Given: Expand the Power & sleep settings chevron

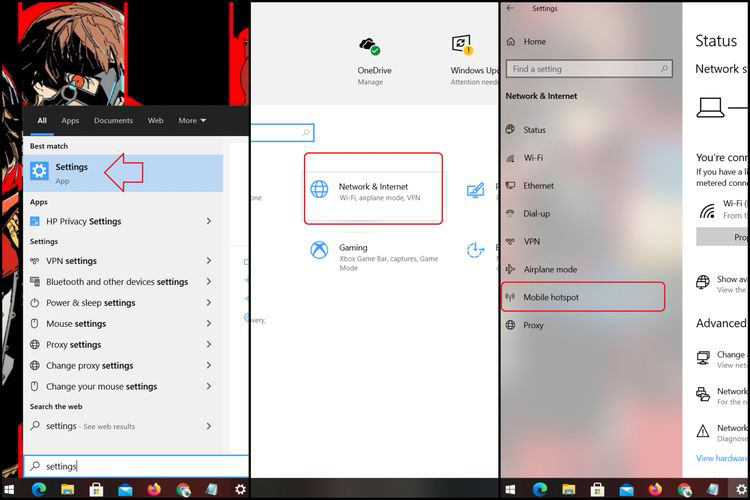Looking at the screenshot, I should tap(209, 303).
